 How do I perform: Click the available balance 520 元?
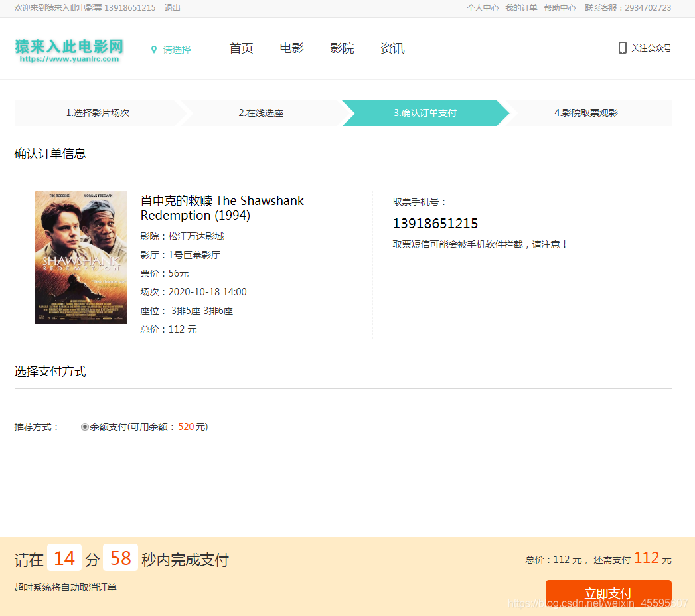point(193,427)
